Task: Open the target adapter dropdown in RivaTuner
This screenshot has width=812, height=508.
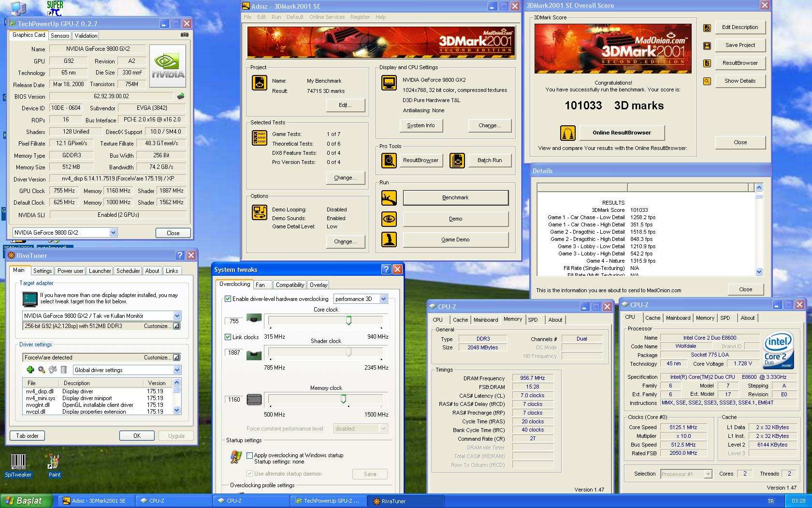Action: 177,315
